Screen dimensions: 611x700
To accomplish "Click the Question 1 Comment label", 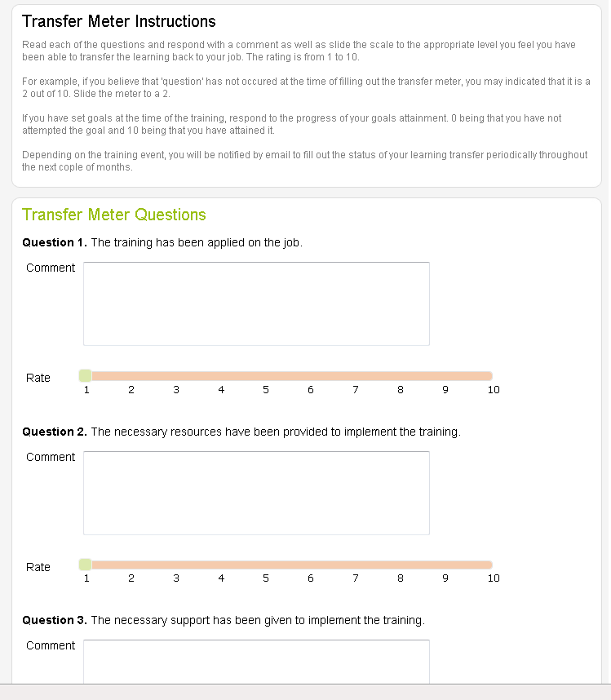I will (x=51, y=268).
